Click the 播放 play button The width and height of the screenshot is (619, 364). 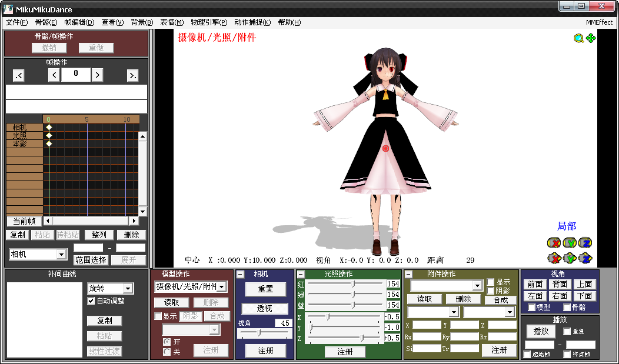point(541,331)
